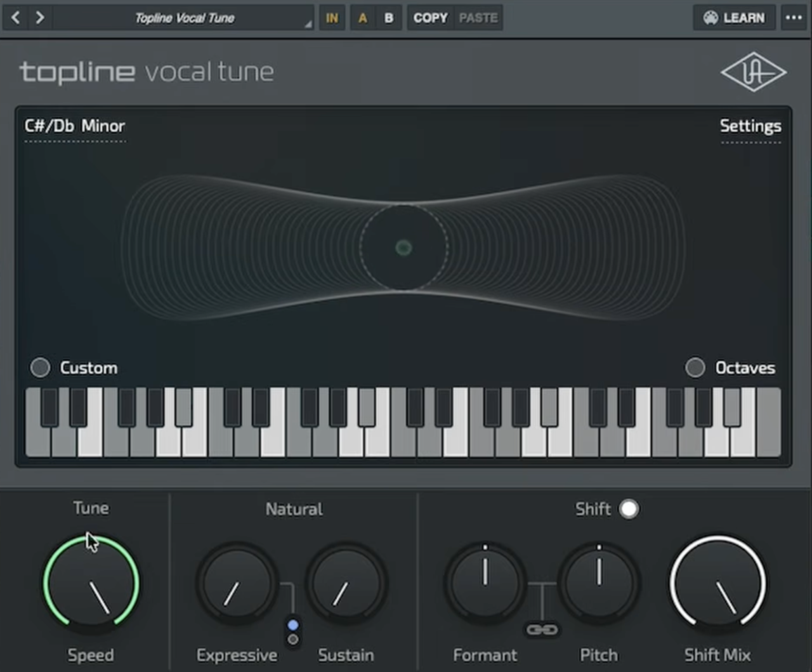Click the center dot in pitch display
Image resolution: width=812 pixels, height=672 pixels.
tap(403, 247)
